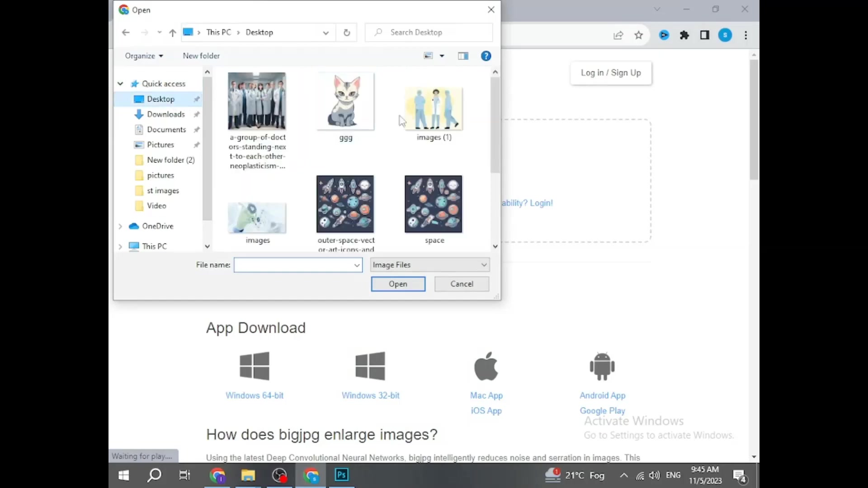Refresh the Desktop folder listing
Screen dimensions: 868x488
[x=347, y=33]
